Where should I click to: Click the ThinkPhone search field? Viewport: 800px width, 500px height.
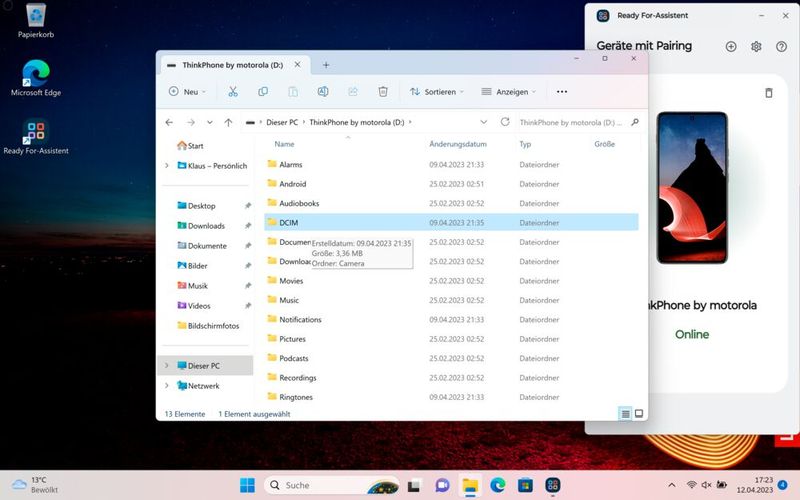pyautogui.click(x=570, y=122)
